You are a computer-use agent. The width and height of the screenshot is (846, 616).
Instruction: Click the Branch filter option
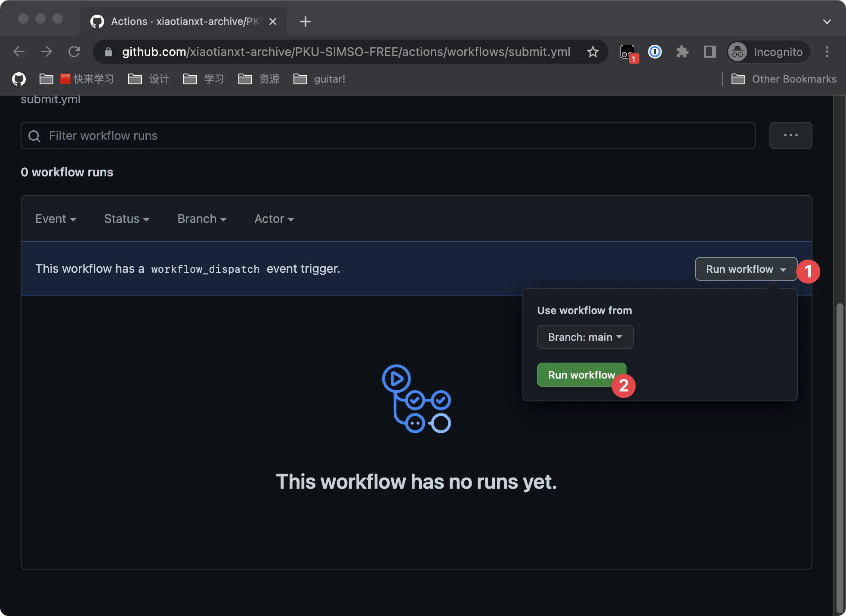(x=202, y=218)
